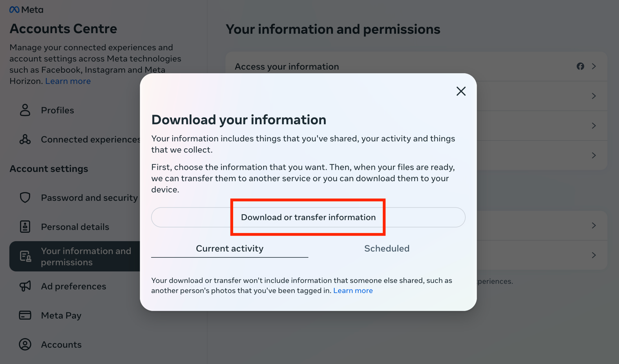The height and width of the screenshot is (364, 619).
Task: Expand the second row chevron below Access your information
Action: point(594,96)
